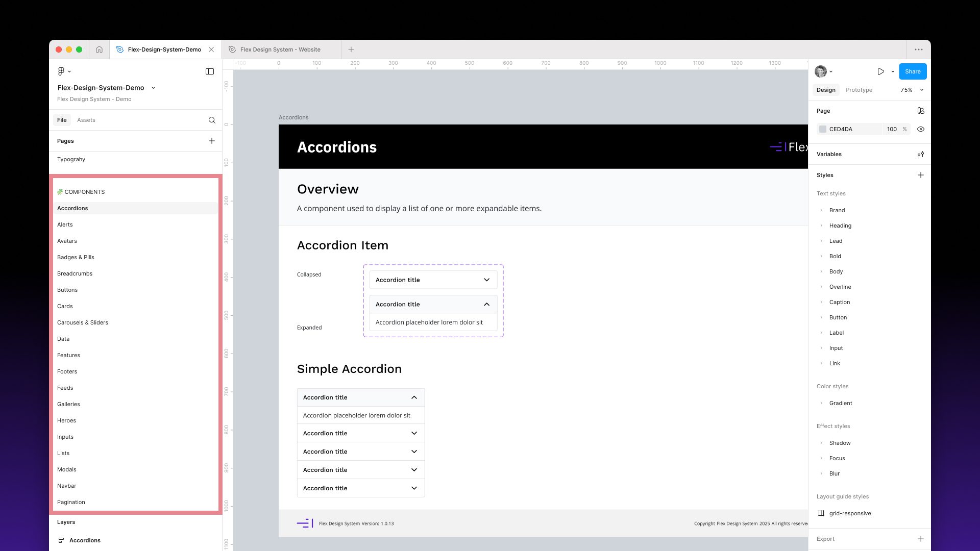This screenshot has height=551, width=980.
Task: Edit the page color hex value CED4DA
Action: 841,129
